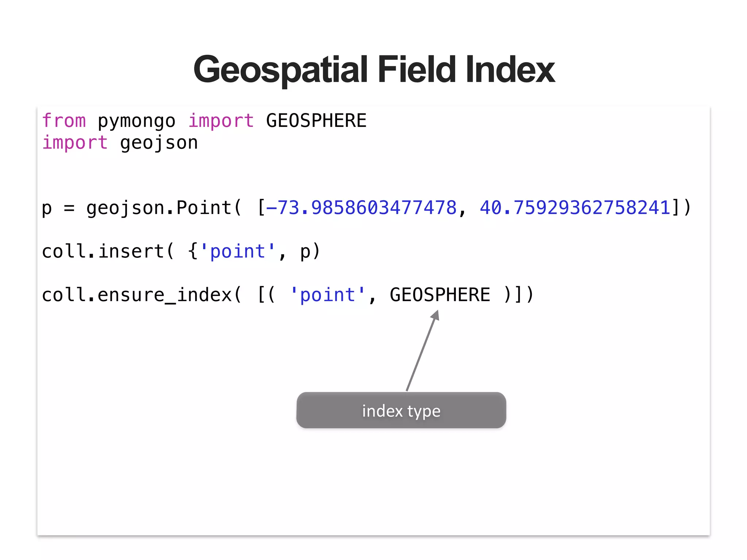This screenshot has width=747, height=560.
Task: Click 'coll.ensure_index(' in the code
Action: (x=142, y=295)
